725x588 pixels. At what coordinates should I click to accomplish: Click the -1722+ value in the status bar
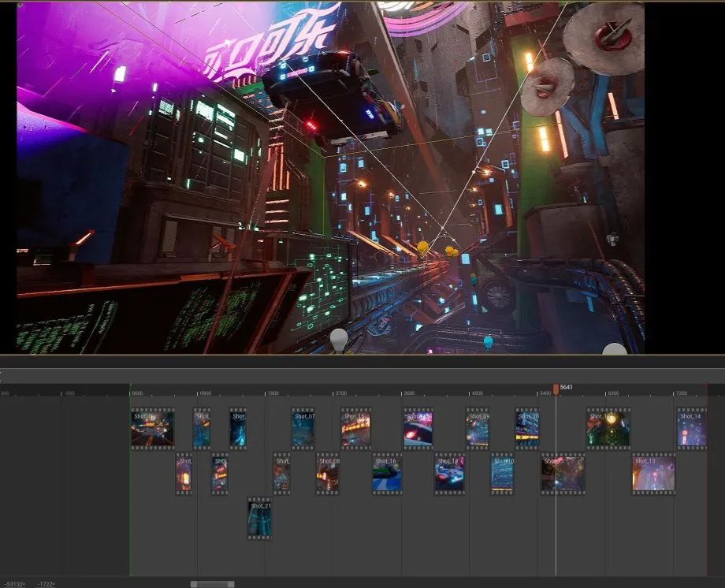(46, 584)
